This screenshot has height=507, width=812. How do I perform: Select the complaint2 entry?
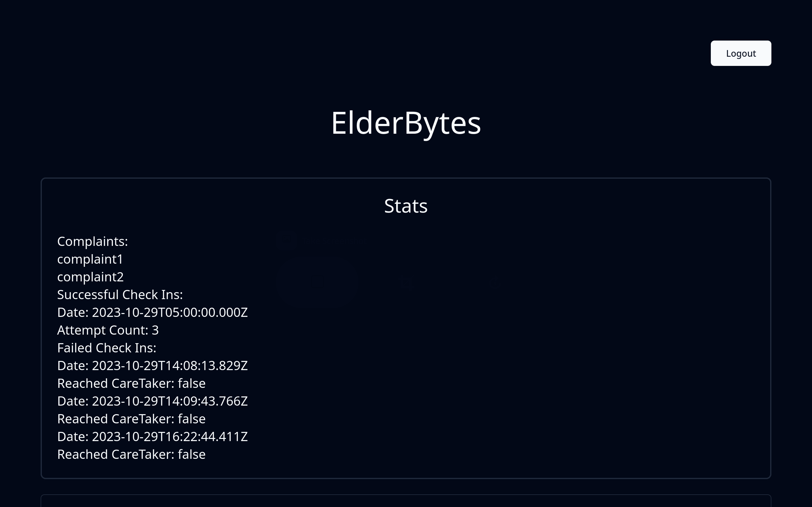91,277
